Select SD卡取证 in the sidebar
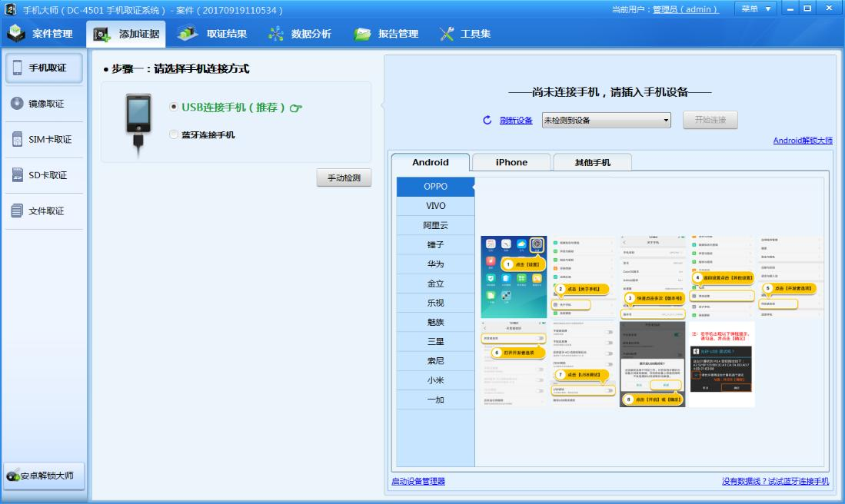Image resolution: width=845 pixels, height=504 pixels. (x=44, y=175)
